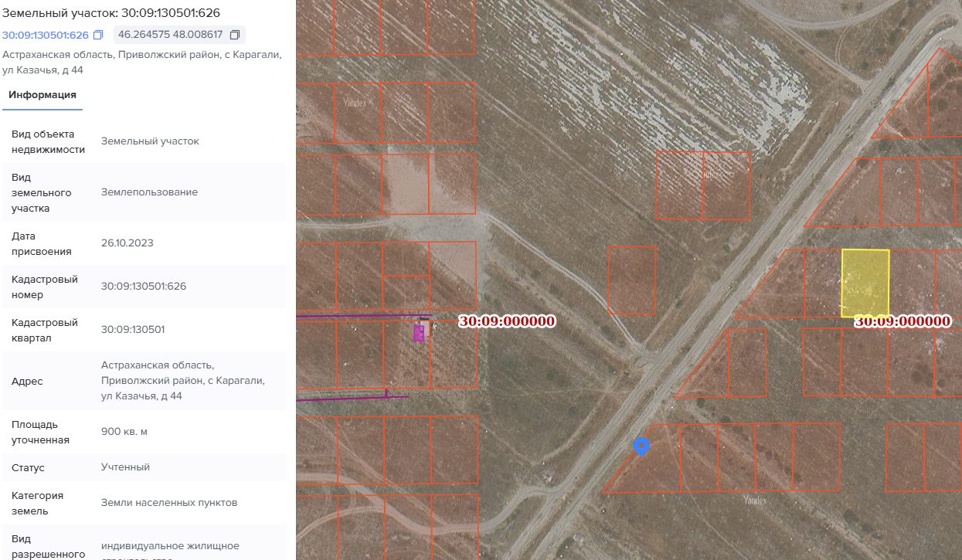Click the 46.264575 48.008617 coordinates chip

point(179,35)
